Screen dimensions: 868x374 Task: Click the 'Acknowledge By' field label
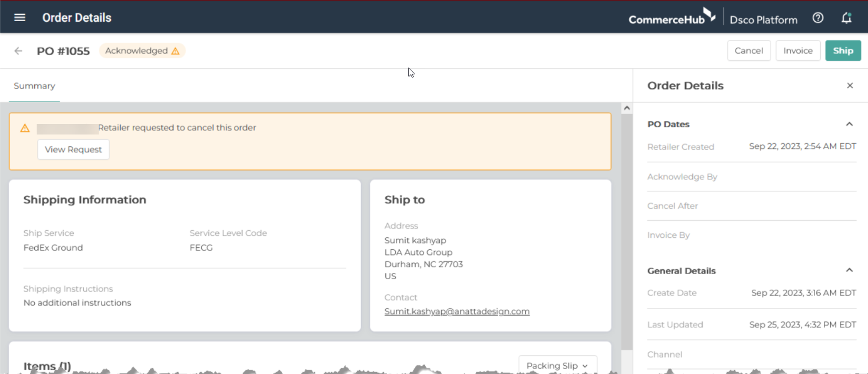point(682,177)
